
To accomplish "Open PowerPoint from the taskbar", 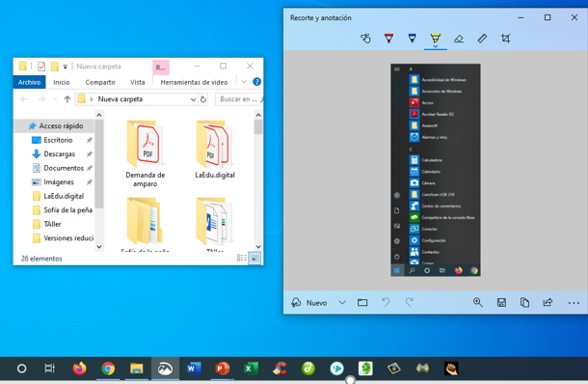I will 223,369.
